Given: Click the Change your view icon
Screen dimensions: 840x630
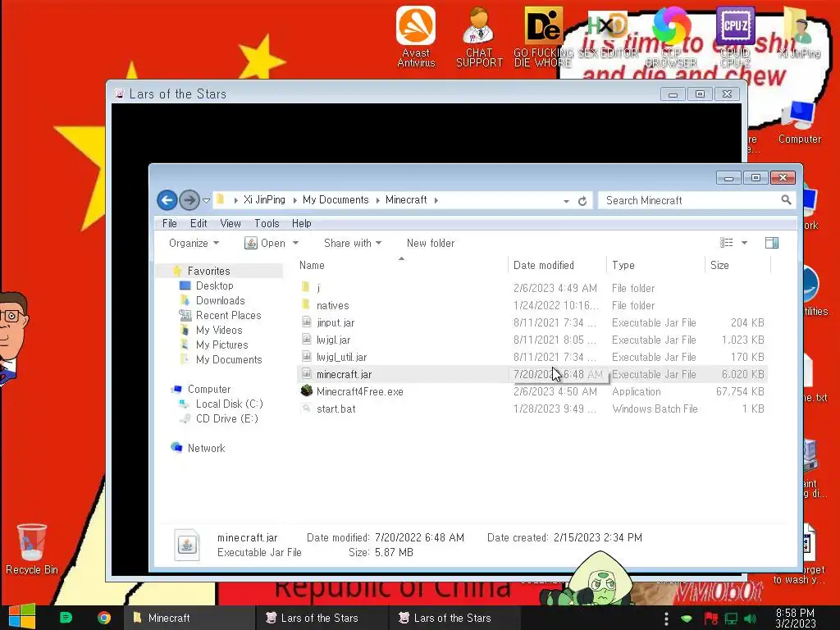Looking at the screenshot, I should pos(727,243).
